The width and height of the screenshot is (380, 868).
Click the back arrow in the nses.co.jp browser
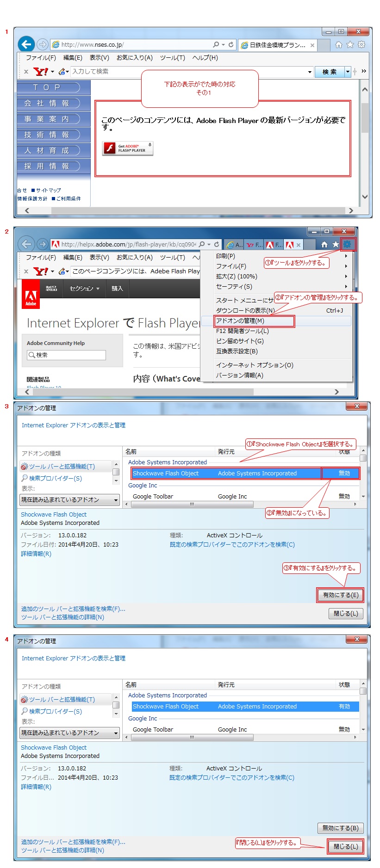click(26, 44)
